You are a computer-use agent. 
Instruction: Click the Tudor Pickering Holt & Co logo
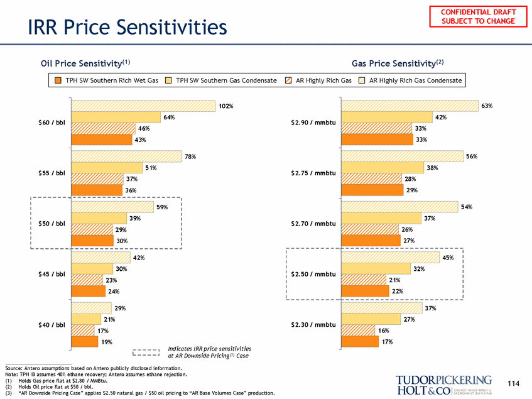click(444, 385)
